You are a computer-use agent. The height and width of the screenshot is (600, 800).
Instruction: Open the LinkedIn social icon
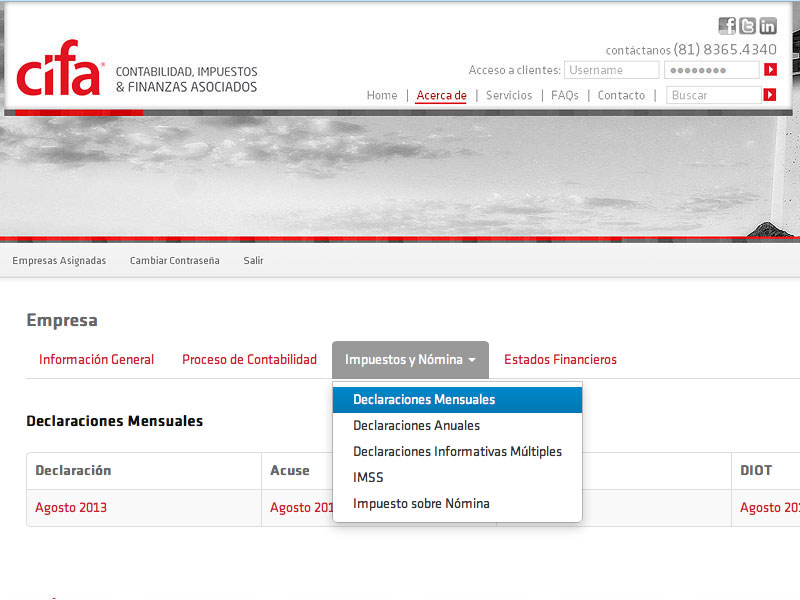click(x=767, y=26)
